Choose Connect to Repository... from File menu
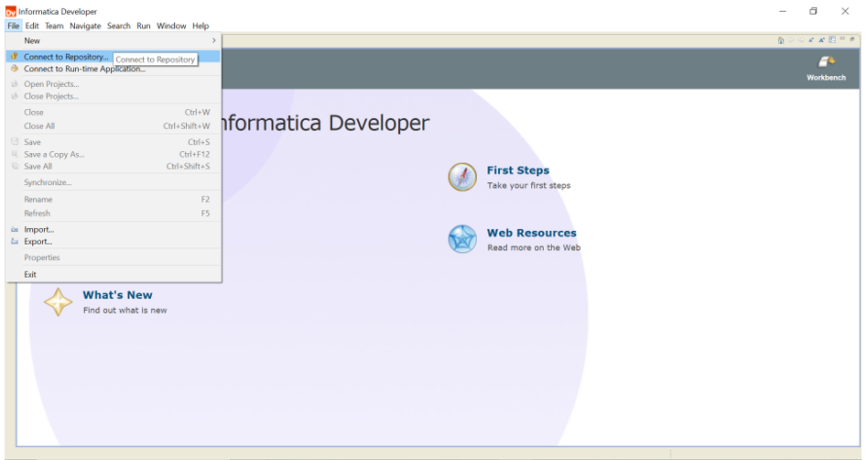868x460 pixels. pyautogui.click(x=113, y=57)
